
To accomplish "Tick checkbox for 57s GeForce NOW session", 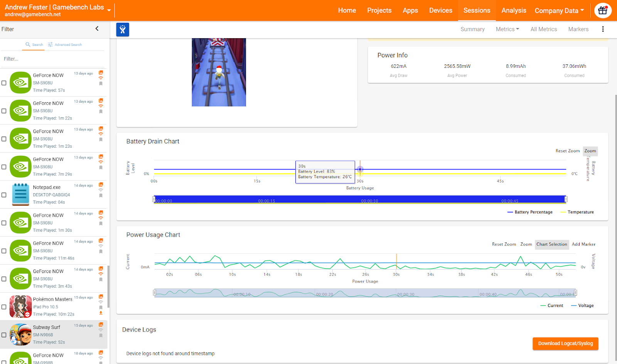I will point(4,83).
